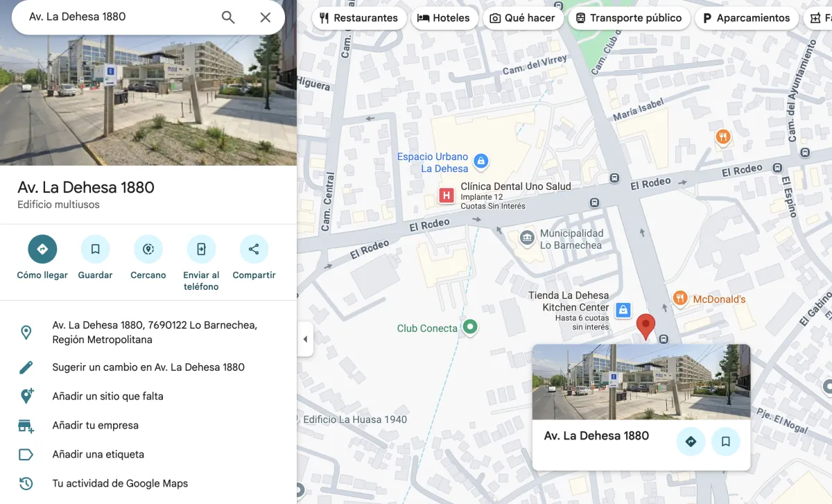Viewport: 832px width, 504px height.
Task: Click the Guardar bookmark icon
Action: click(95, 249)
